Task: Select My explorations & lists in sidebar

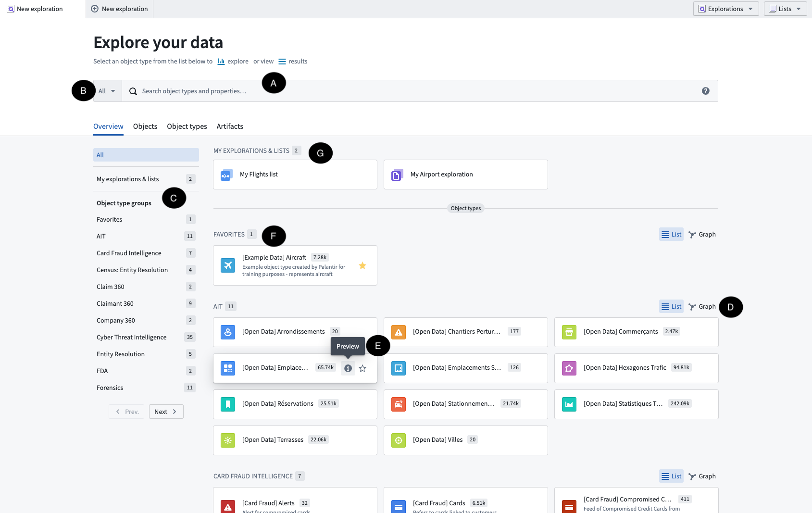Action: 146,179
